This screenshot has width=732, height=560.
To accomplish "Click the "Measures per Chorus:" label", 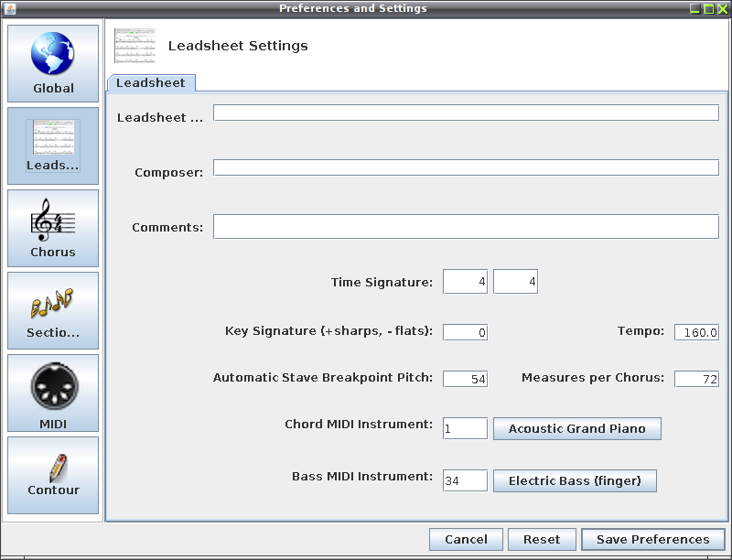I will click(x=593, y=378).
